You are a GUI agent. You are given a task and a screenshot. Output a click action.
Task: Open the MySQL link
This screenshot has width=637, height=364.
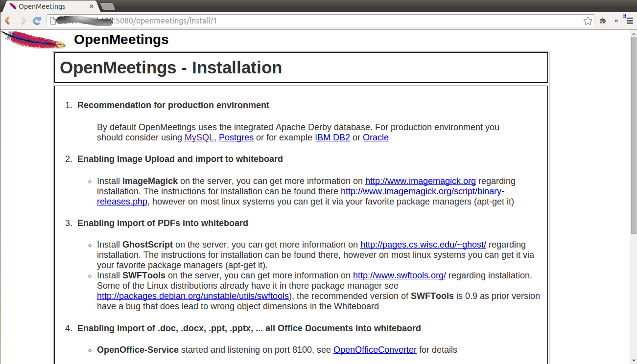pyautogui.click(x=199, y=137)
